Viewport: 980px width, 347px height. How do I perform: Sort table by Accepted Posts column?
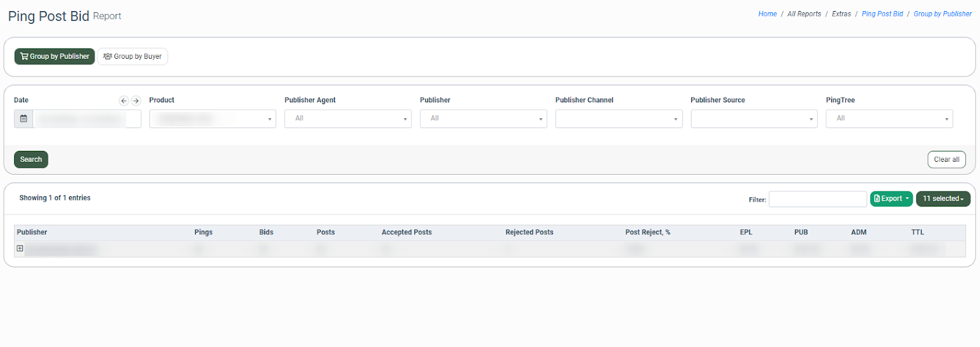tap(406, 232)
